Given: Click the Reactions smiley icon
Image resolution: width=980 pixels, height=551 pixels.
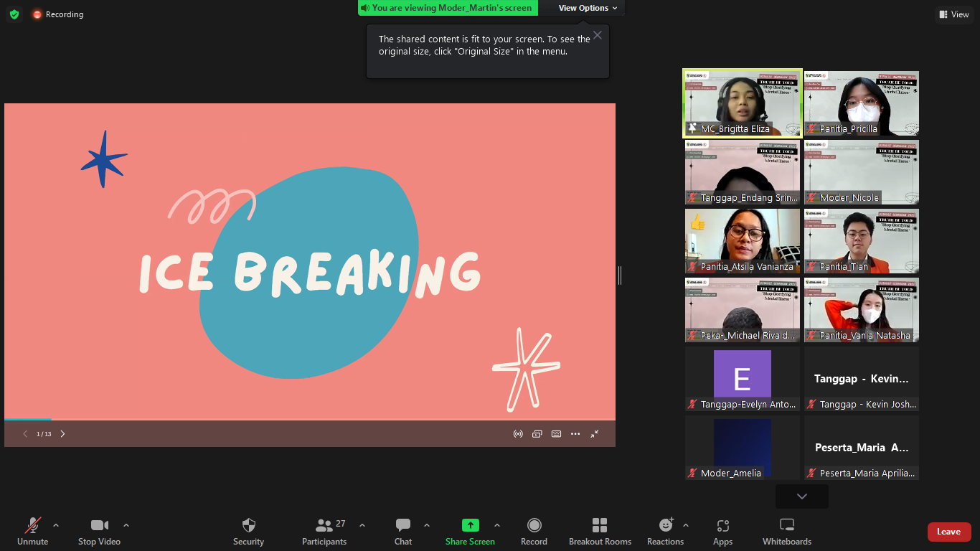Looking at the screenshot, I should click(x=665, y=526).
